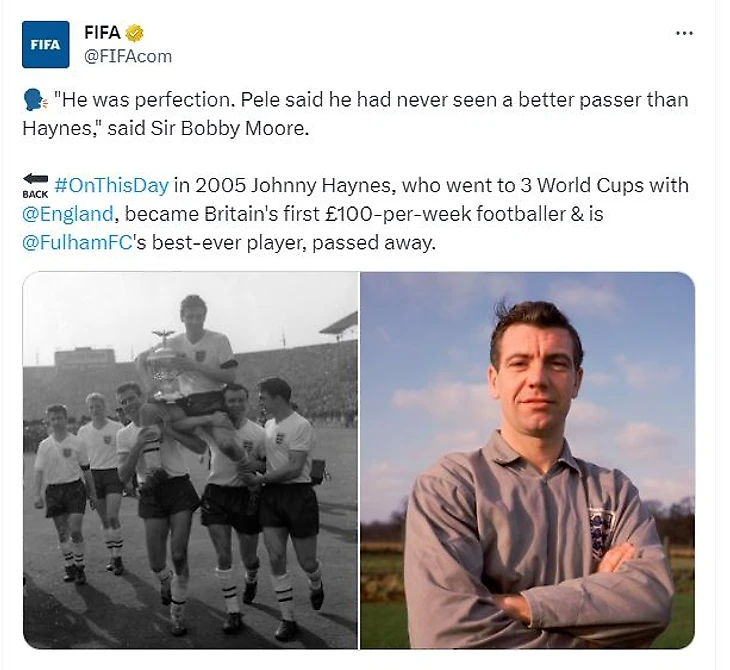Click the England crest on grey shirt

pyautogui.click(x=601, y=533)
